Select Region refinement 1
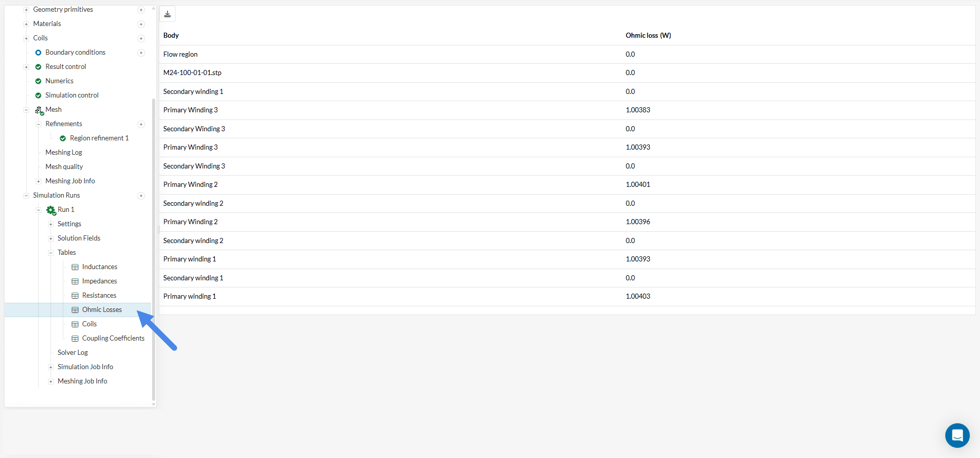980x458 pixels. (99, 138)
